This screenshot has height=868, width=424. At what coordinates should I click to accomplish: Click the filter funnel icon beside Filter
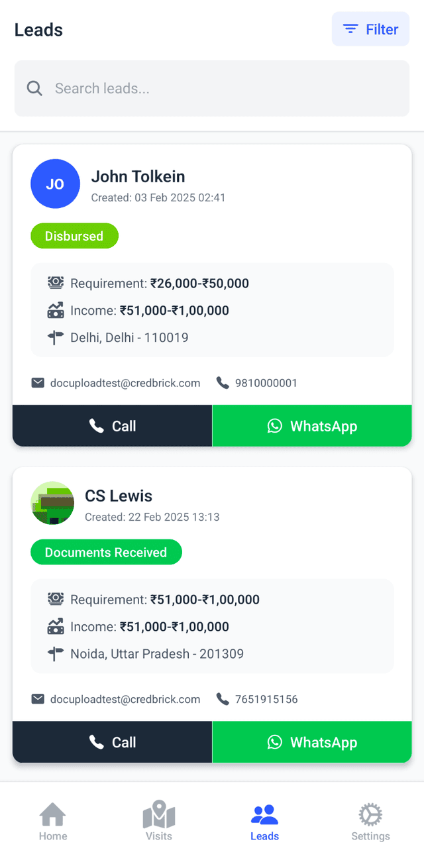(x=350, y=28)
